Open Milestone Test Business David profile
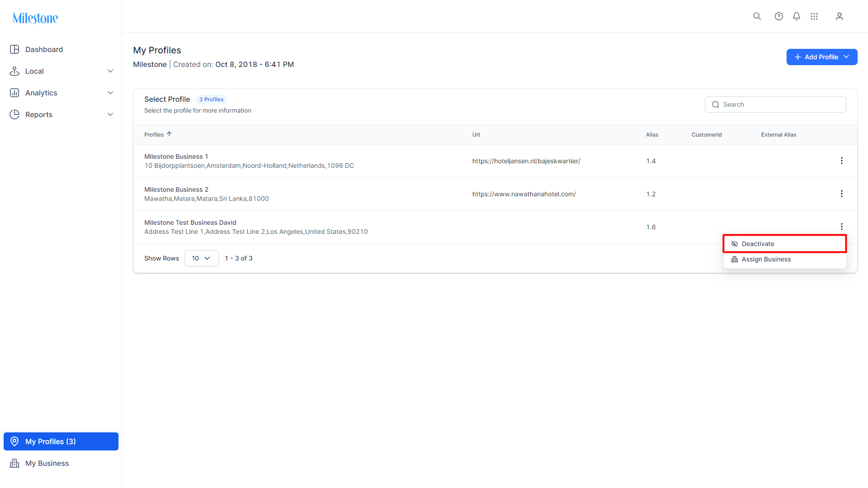 (x=190, y=223)
